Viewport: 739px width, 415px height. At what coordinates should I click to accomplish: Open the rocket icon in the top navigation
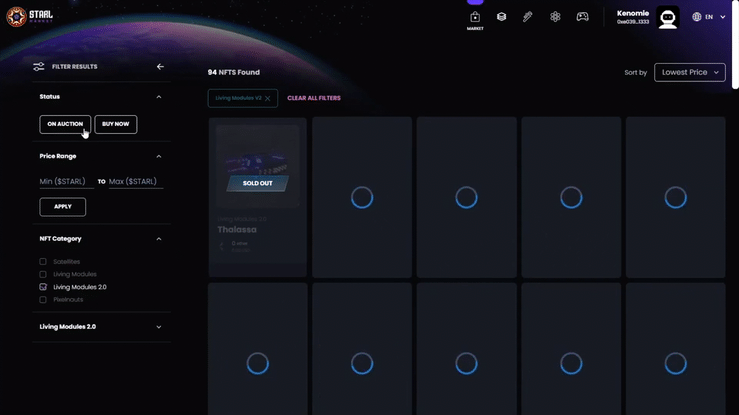(x=528, y=17)
